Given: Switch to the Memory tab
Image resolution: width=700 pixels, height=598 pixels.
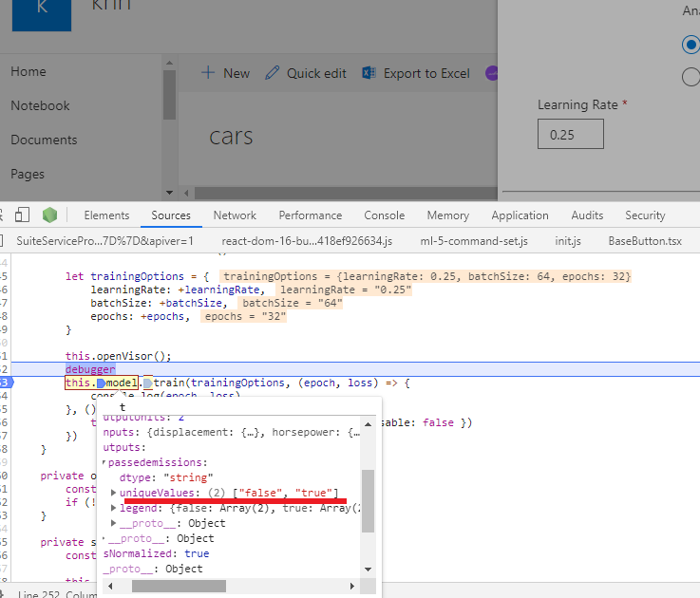Looking at the screenshot, I should coord(448,215).
